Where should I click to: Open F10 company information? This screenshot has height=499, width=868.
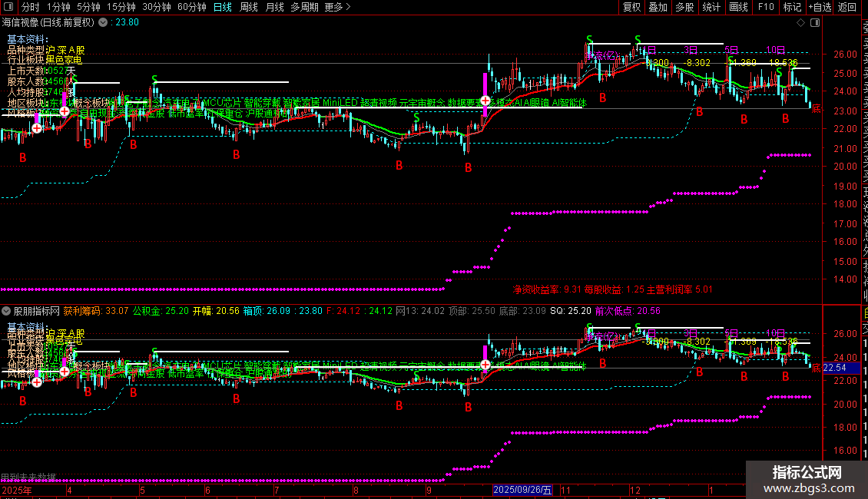(766, 7)
